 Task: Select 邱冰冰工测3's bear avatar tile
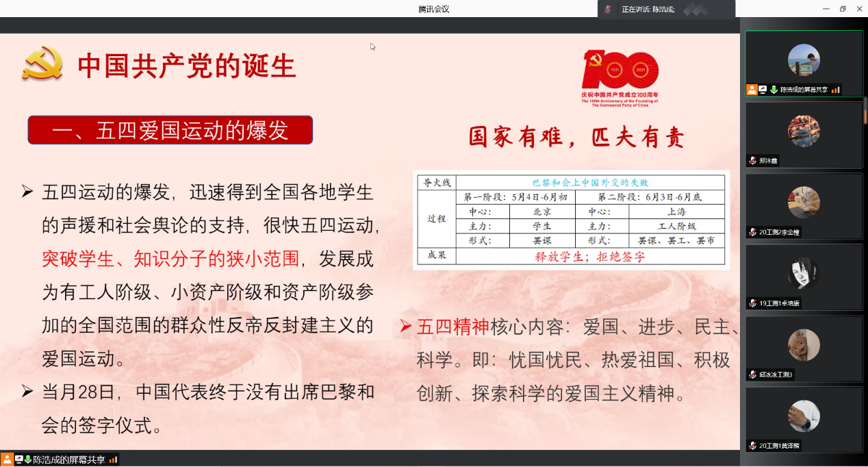(804, 345)
